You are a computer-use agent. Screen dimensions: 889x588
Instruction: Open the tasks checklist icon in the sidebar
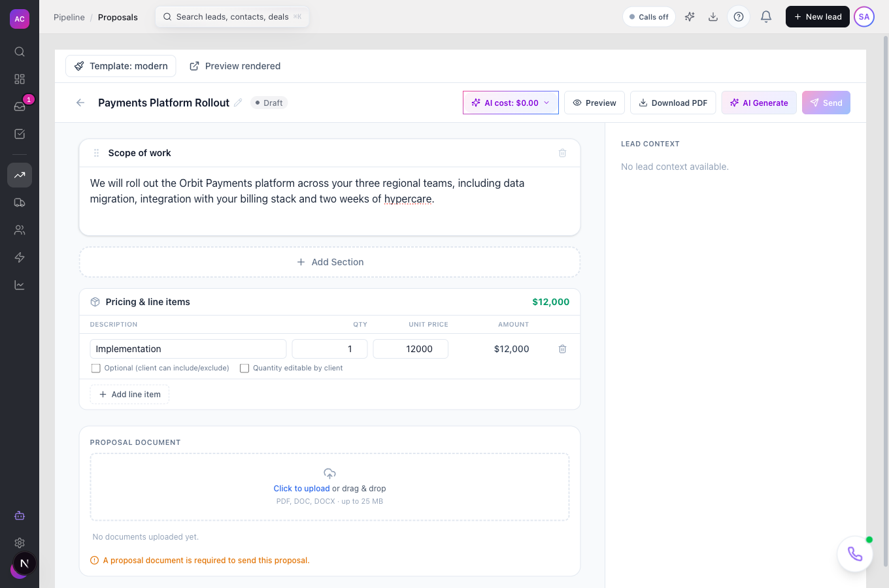click(x=20, y=134)
